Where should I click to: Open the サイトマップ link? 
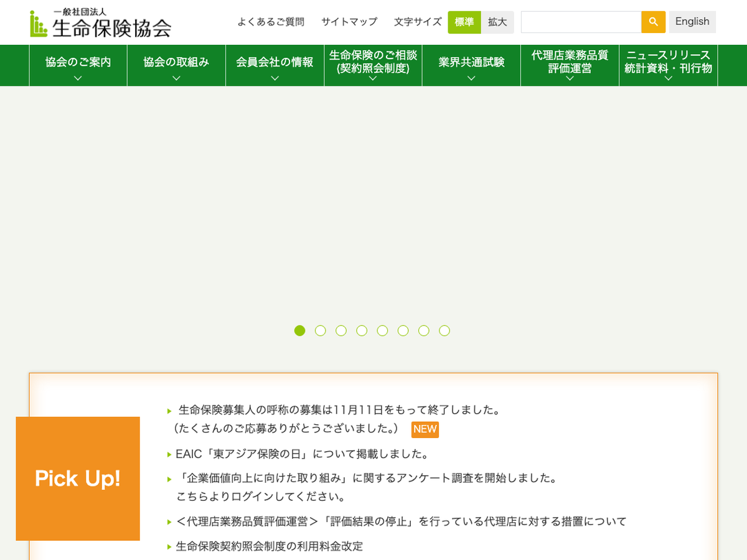pyautogui.click(x=349, y=22)
